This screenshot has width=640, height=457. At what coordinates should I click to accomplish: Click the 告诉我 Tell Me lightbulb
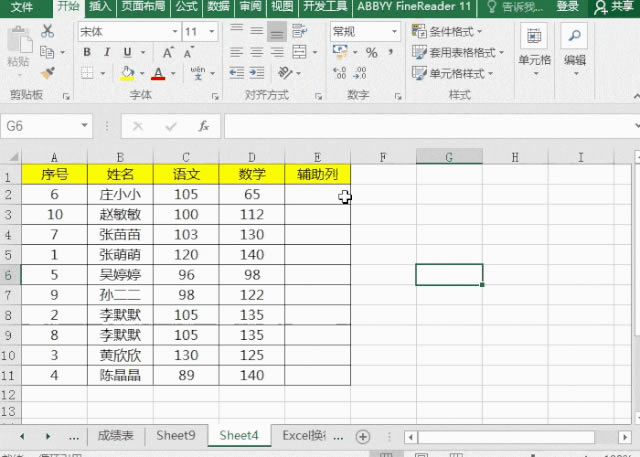(x=492, y=7)
